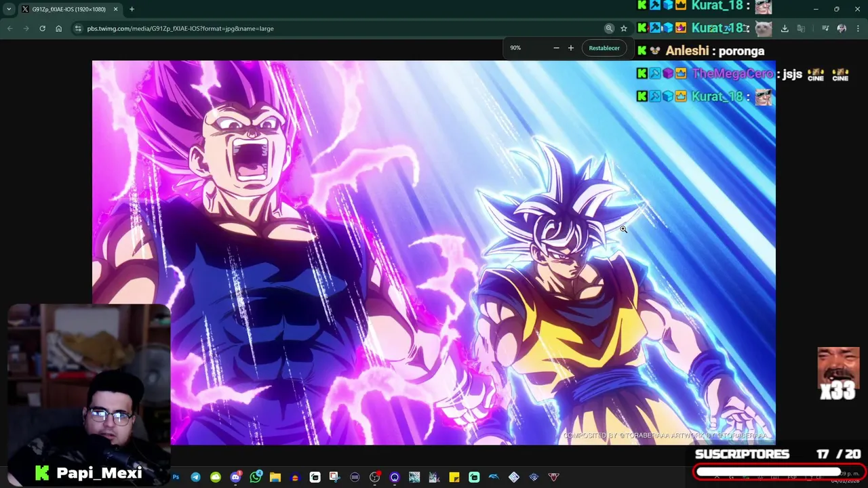Open Photoshop from the taskbar

[176, 477]
